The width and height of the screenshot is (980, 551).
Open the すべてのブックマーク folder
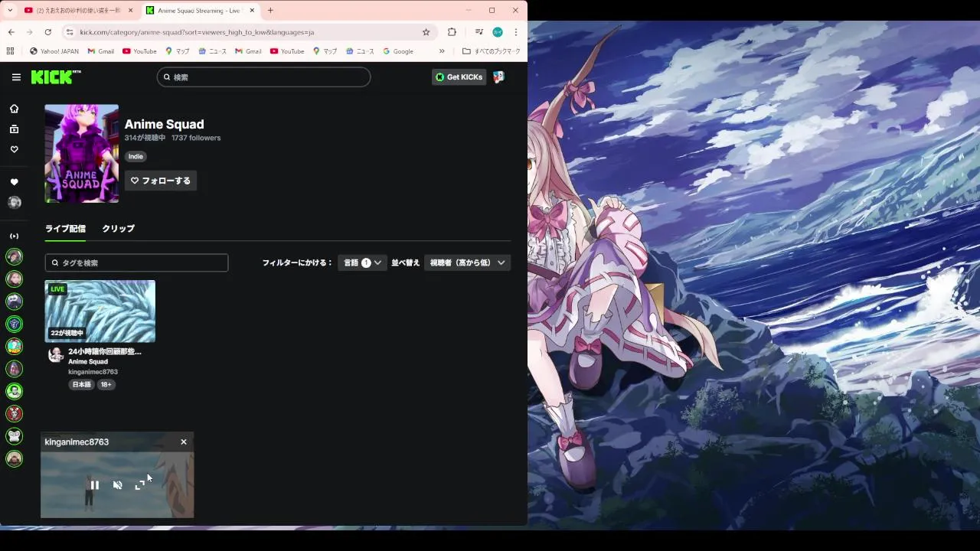click(x=492, y=51)
